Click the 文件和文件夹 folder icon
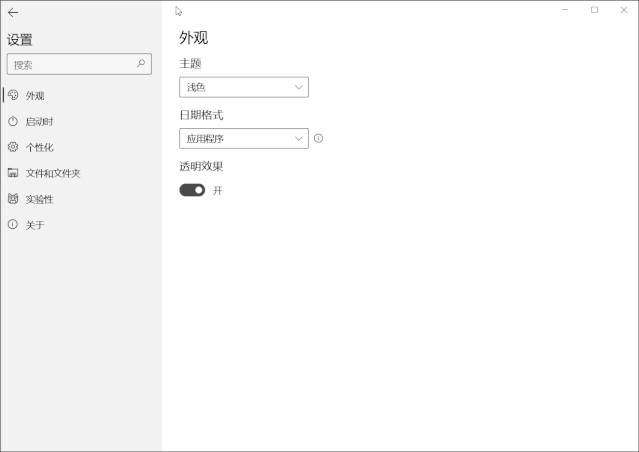The image size is (639, 452). pos(13,173)
